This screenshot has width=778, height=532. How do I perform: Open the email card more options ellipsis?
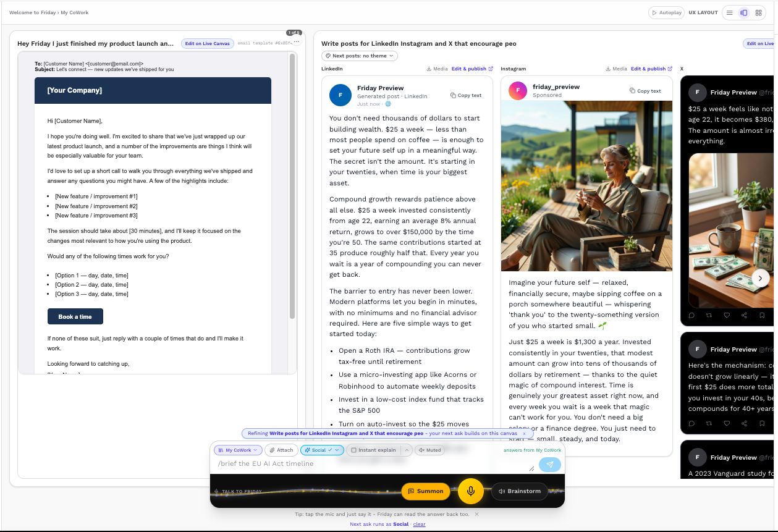(296, 43)
